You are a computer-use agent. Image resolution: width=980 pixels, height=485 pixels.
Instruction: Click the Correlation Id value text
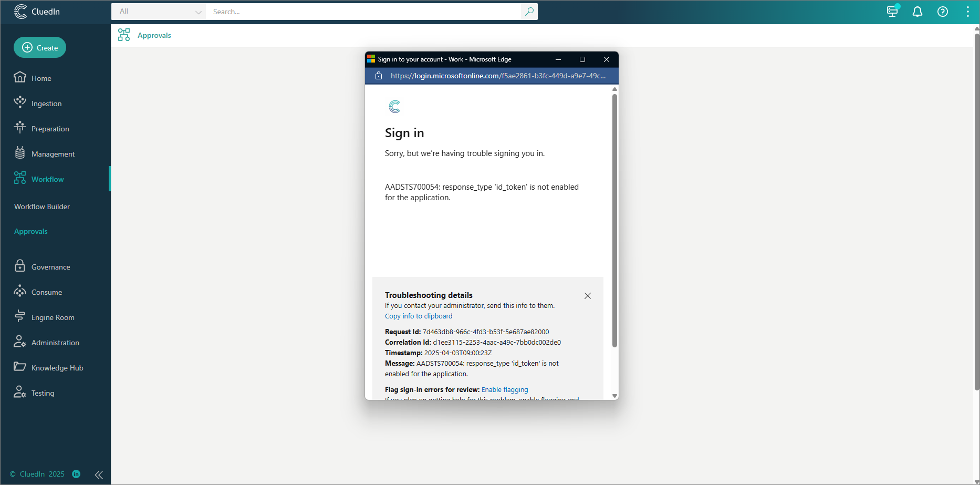point(497,342)
